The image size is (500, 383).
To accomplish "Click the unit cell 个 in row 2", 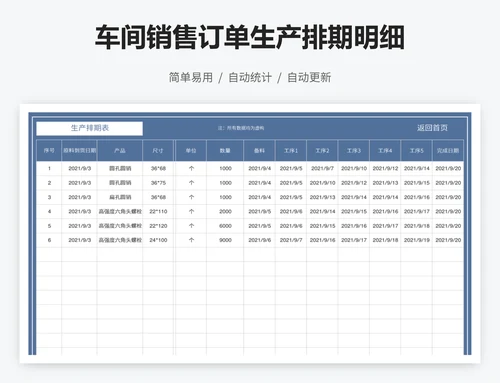I will (191, 183).
